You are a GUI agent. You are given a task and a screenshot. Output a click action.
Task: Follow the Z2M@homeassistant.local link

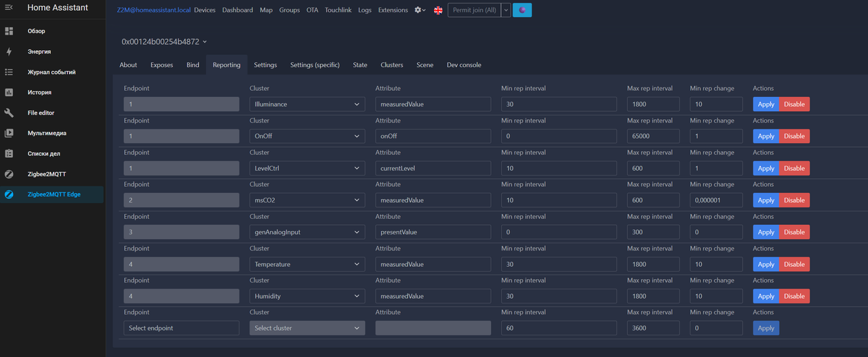154,10
